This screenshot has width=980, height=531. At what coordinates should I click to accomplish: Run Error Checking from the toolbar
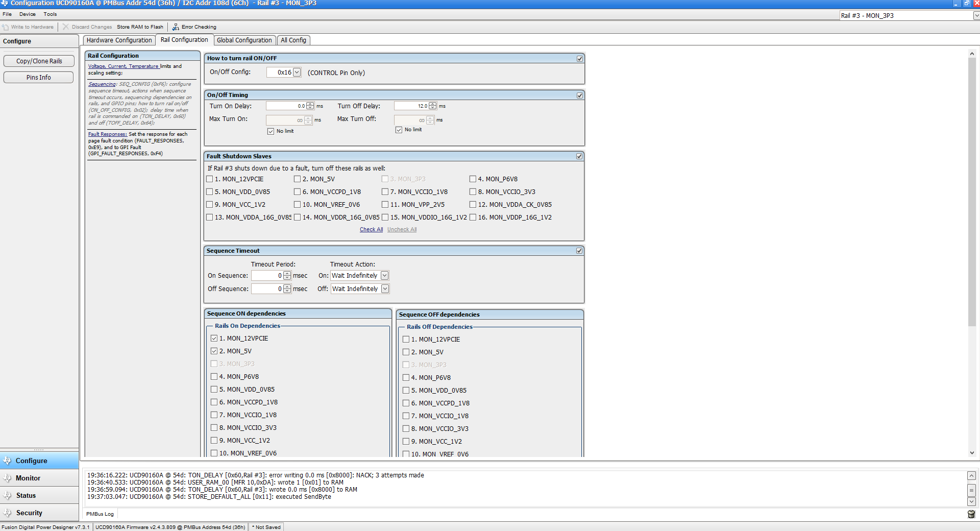[194, 27]
